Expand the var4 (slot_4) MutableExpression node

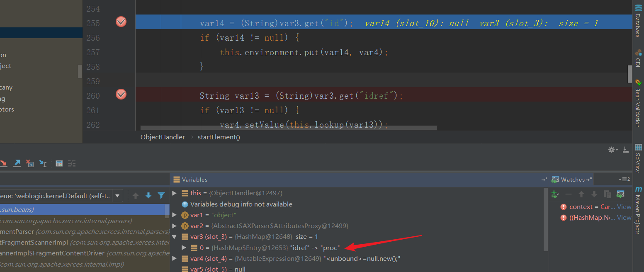tap(175, 258)
